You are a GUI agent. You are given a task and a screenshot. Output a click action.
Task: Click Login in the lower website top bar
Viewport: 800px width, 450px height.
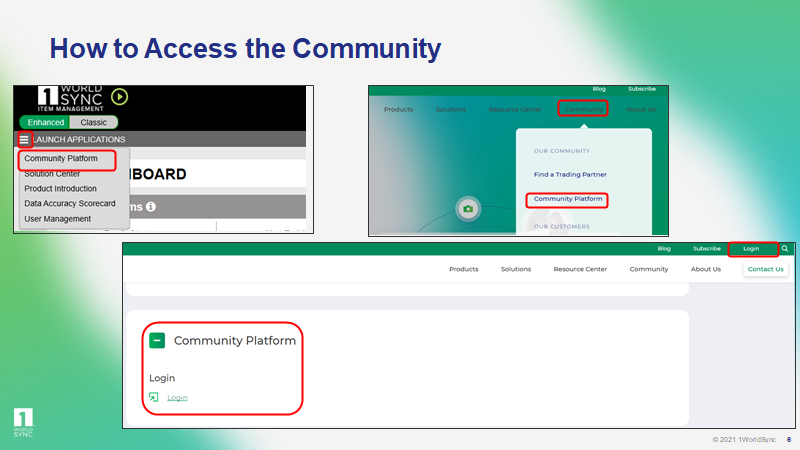(751, 248)
